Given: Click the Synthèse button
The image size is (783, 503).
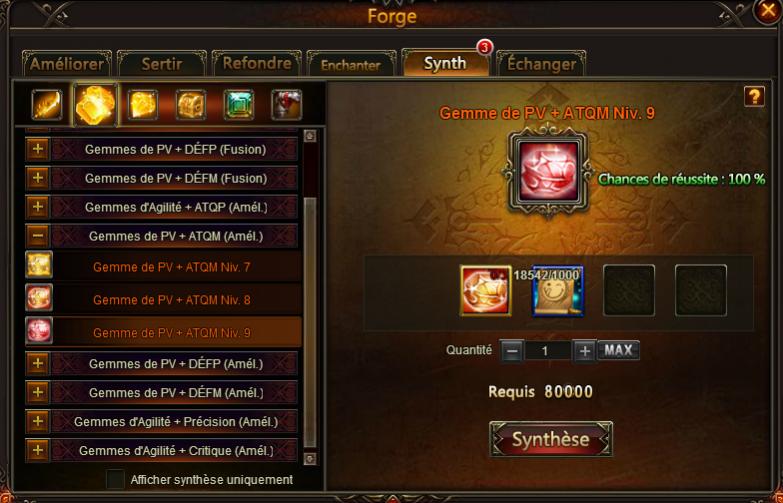Looking at the screenshot, I should (551, 439).
